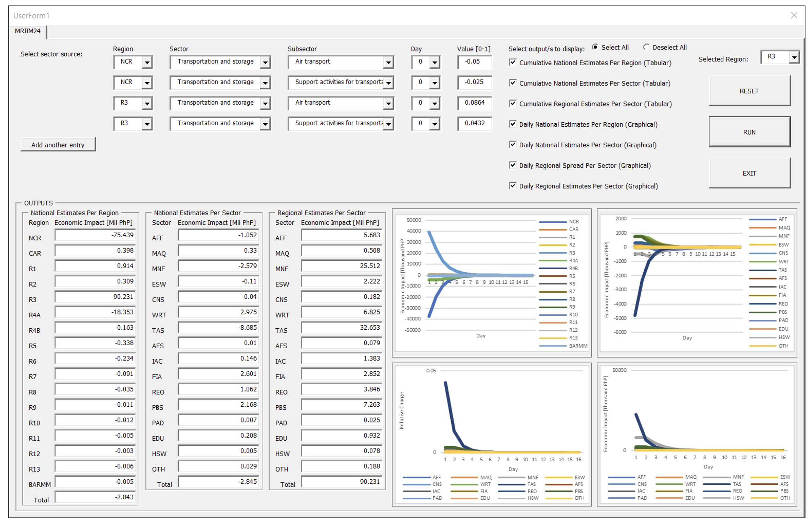Click the EXIT button

click(749, 173)
